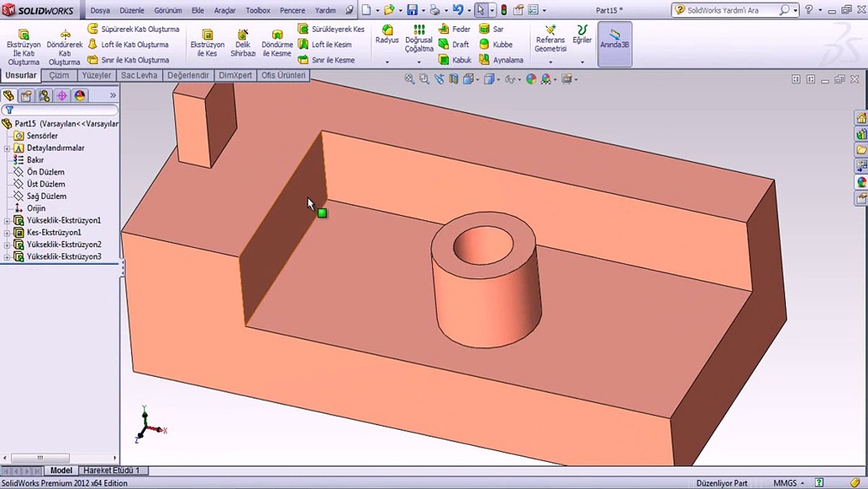Open the DisplayManager panel tab
Screen dimensions: 868x489
80,96
